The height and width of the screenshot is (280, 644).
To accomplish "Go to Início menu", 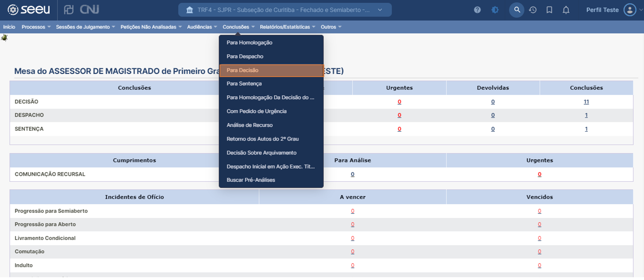I will pos(9,27).
